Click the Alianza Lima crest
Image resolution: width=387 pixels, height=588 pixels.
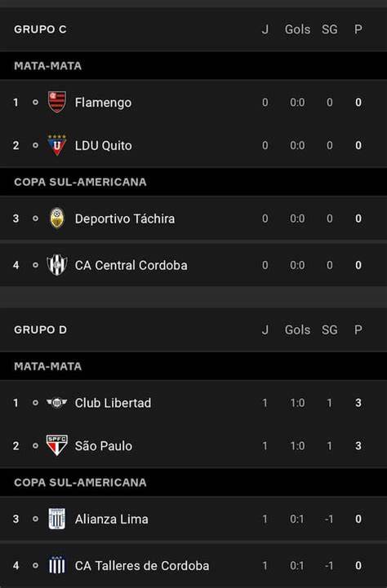pyautogui.click(x=57, y=519)
